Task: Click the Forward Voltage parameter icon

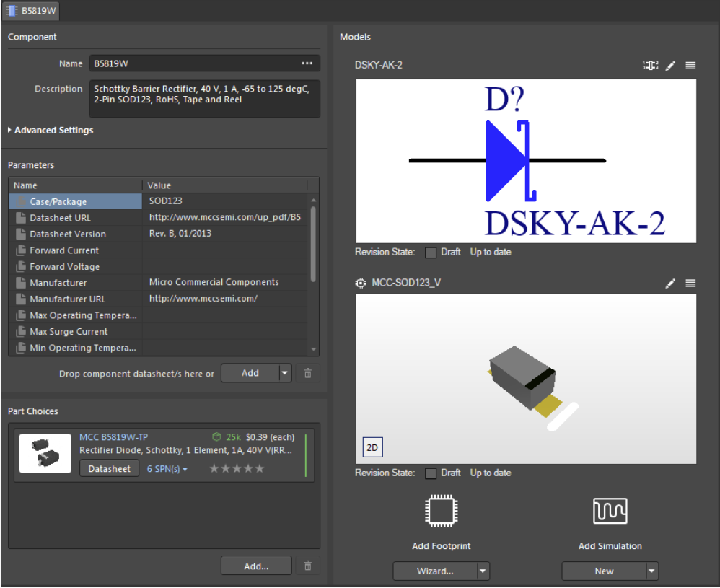Action: 21,266
